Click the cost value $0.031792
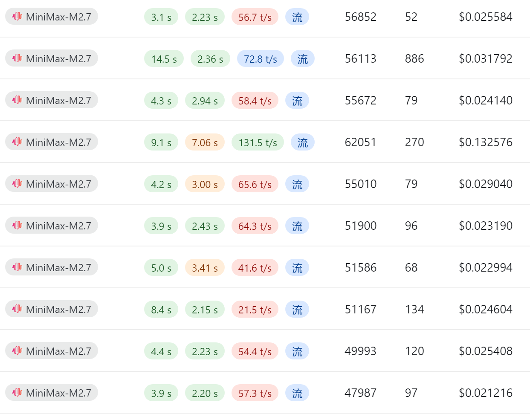530x420 pixels. click(x=486, y=59)
